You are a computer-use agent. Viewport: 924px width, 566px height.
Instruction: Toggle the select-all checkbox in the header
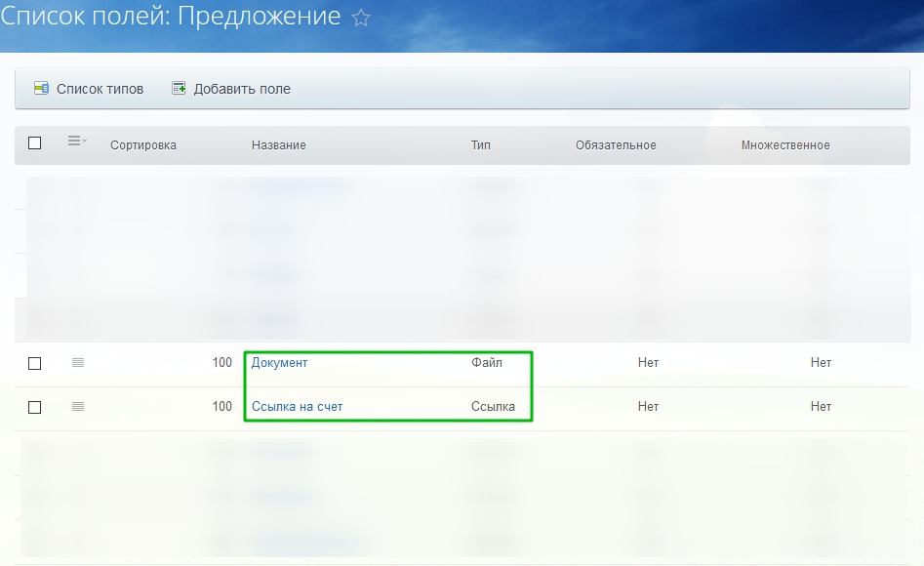(x=35, y=143)
